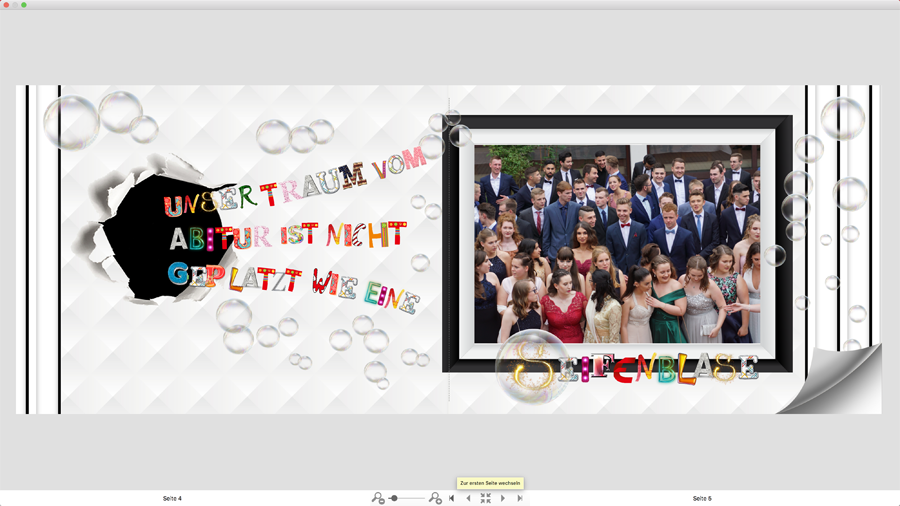
Task: Click the zoom out magnifier icon
Action: tap(378, 498)
